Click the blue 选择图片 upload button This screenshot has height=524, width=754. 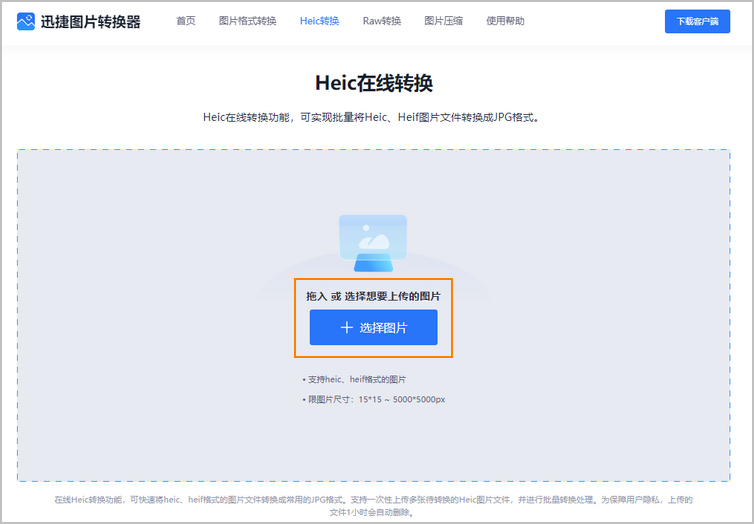tap(373, 327)
